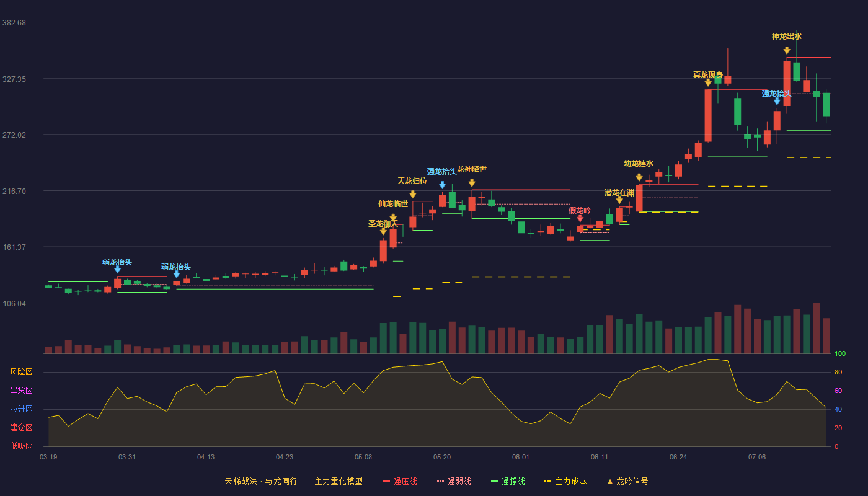The image size is (868, 496).
Task: Click the blue 弱龙抬头 arrow near 03-31
Action: click(x=117, y=270)
